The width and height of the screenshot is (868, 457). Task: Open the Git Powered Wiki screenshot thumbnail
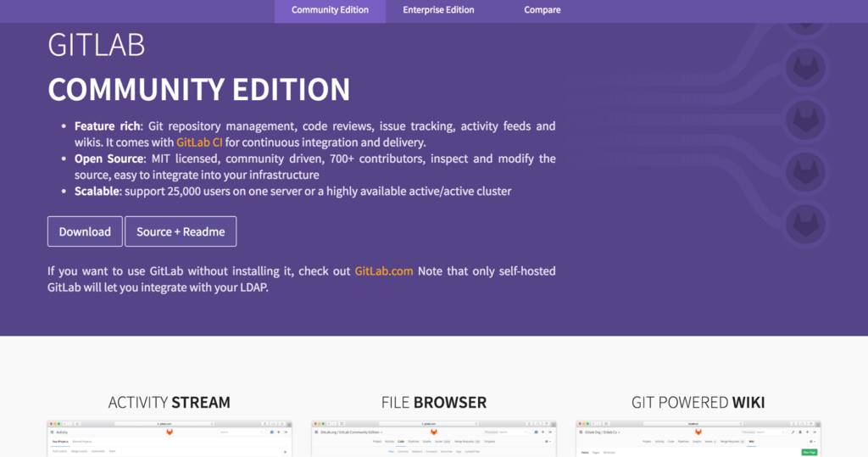tap(698, 438)
